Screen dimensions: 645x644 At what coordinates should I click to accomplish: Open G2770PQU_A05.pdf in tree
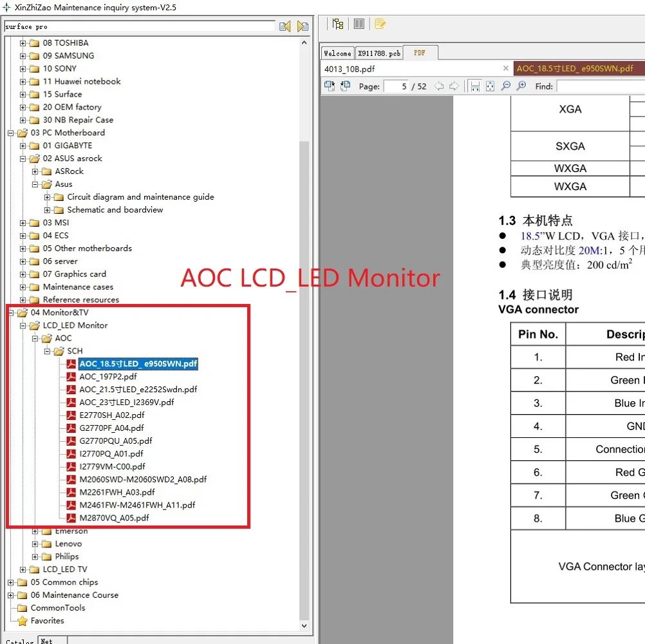(116, 440)
